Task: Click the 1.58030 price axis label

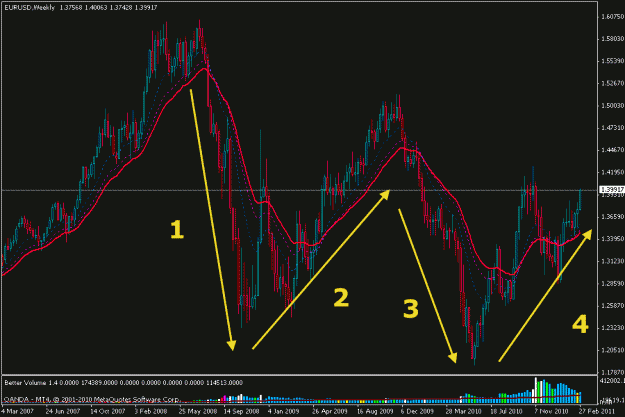Action: click(612, 39)
